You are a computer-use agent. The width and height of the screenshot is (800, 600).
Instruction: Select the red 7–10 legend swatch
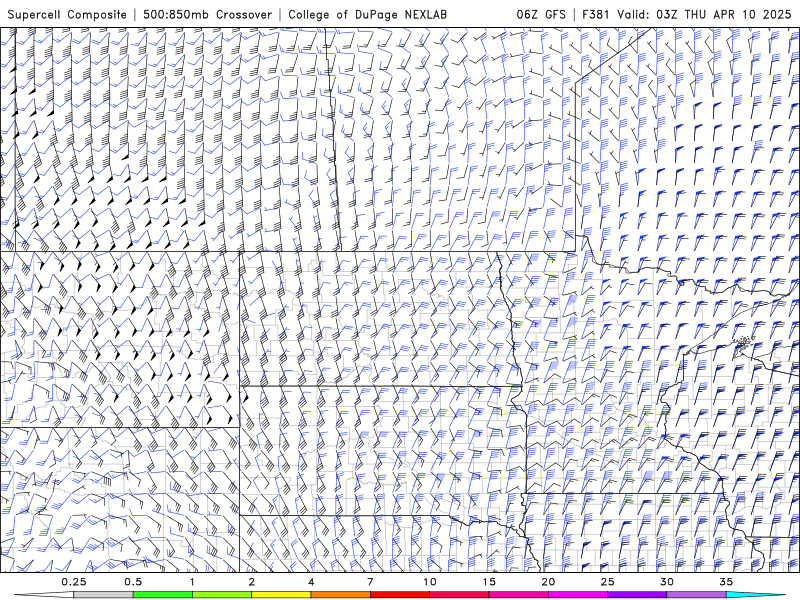[400, 595]
